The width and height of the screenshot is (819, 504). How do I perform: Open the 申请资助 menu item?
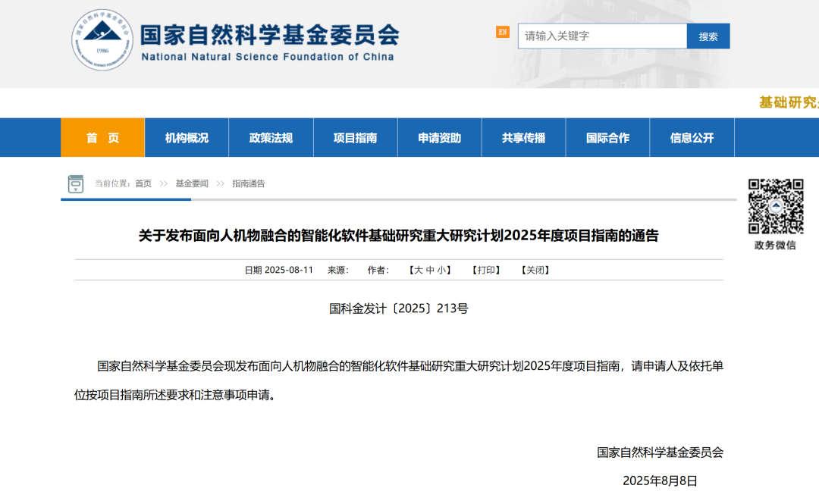point(439,138)
